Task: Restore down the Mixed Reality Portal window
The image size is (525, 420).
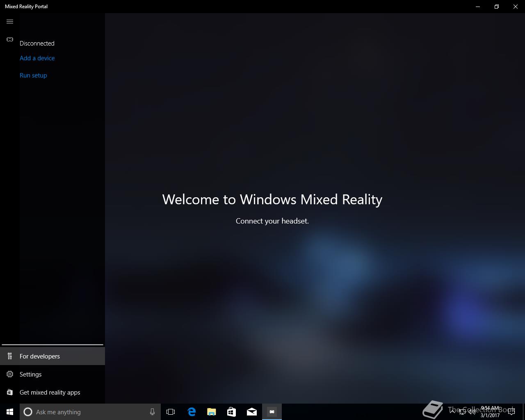Action: point(497,7)
